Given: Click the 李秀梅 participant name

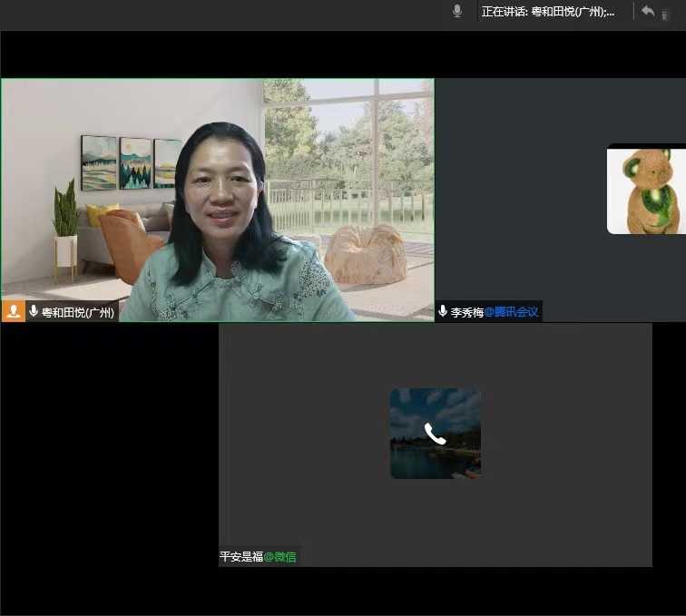Looking at the screenshot, I should point(466,312).
